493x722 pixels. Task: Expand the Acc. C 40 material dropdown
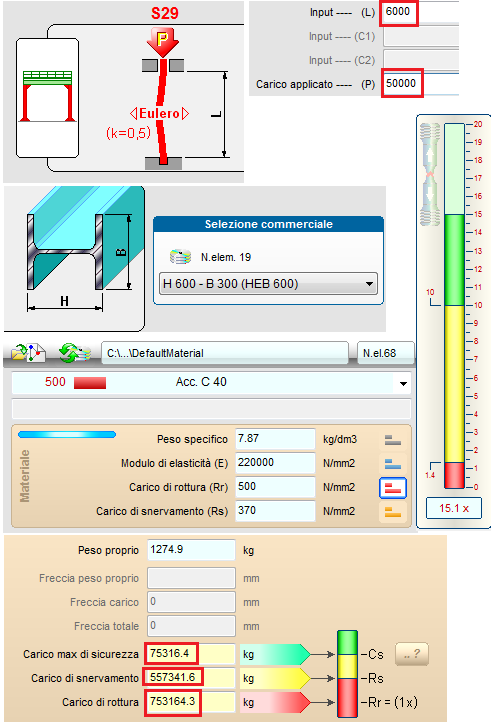(403, 383)
